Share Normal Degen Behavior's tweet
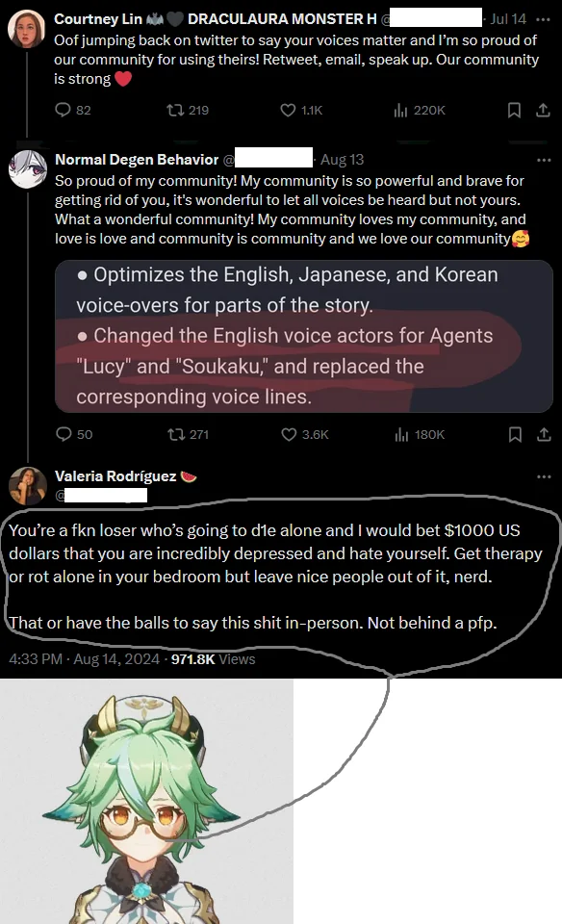562x924 pixels. pyautogui.click(x=544, y=434)
